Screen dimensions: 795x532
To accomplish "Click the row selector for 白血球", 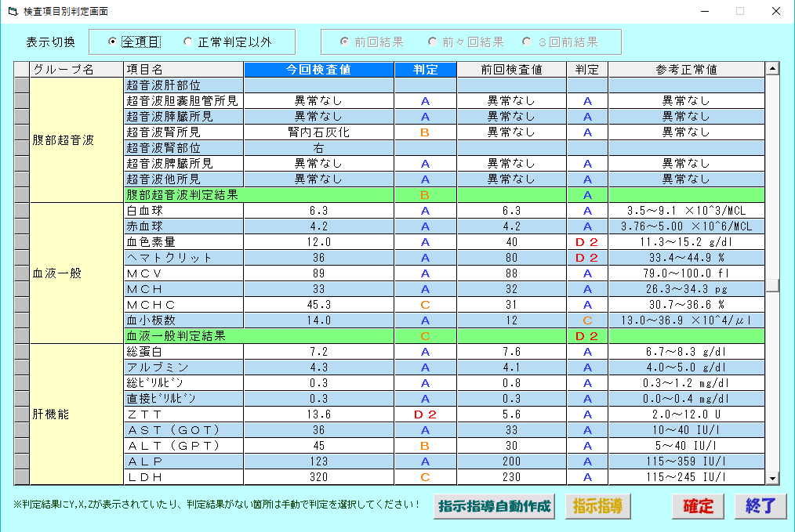I will pos(22,211).
